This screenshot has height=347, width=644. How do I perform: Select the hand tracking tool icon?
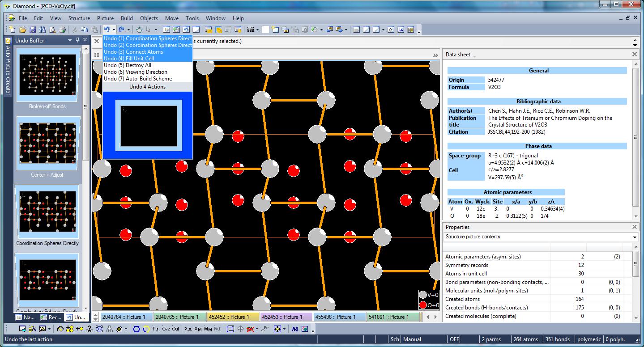pos(139,30)
